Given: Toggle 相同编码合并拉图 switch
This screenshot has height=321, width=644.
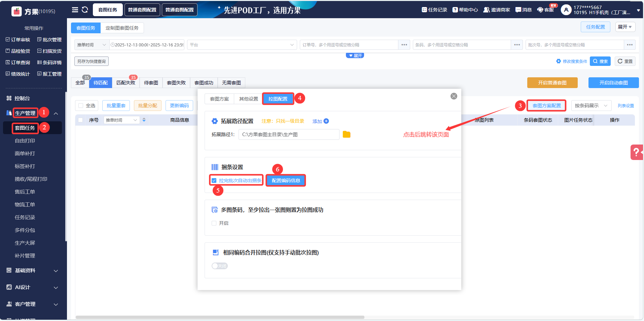Looking at the screenshot, I should pyautogui.click(x=220, y=266).
